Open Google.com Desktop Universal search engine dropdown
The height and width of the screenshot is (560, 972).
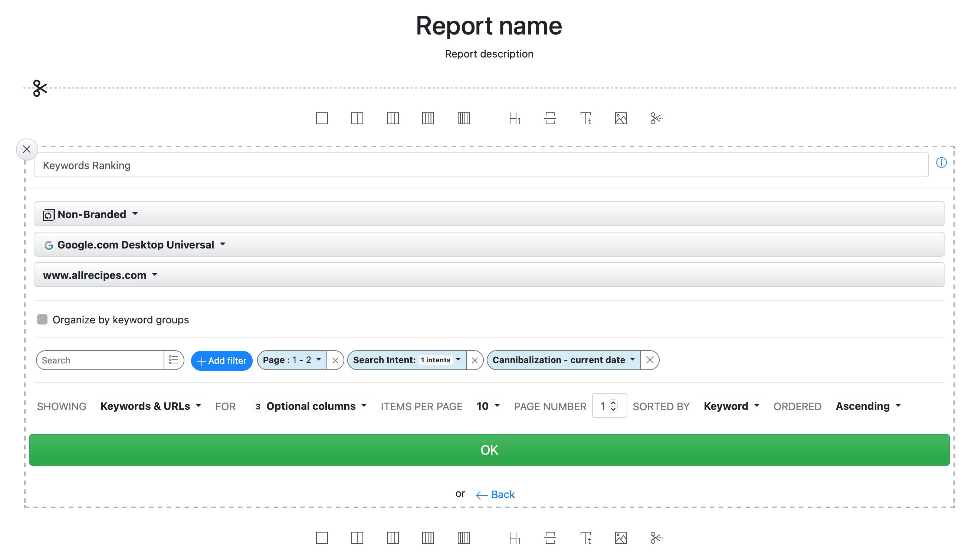pos(489,244)
